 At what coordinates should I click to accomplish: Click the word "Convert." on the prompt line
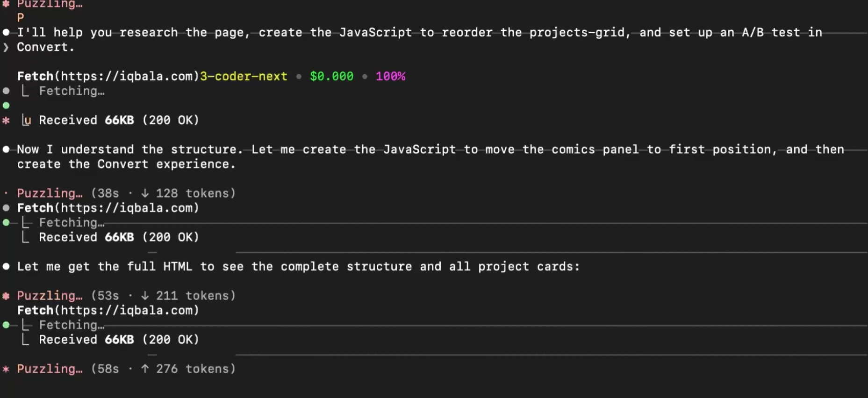(45, 47)
